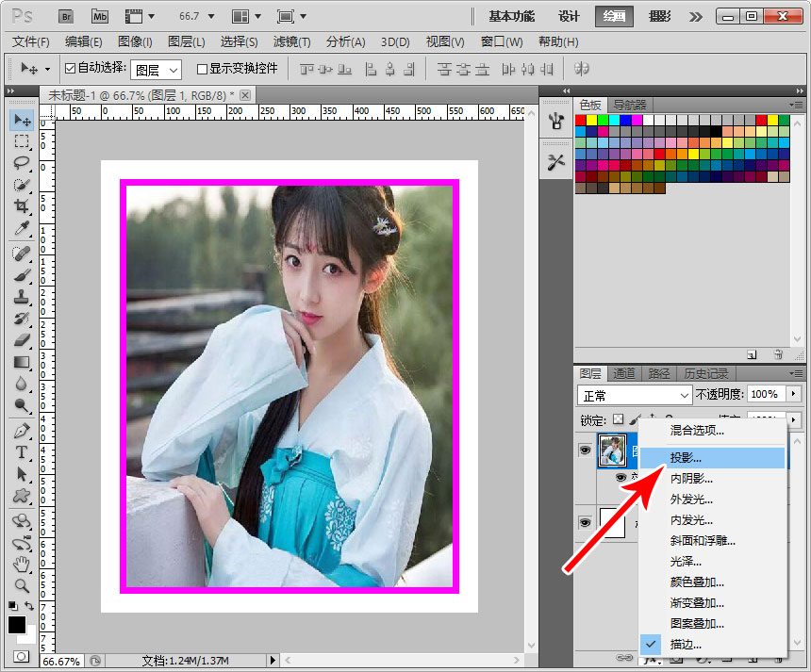Swap foreground and background colors
The image size is (811, 672).
(x=29, y=606)
